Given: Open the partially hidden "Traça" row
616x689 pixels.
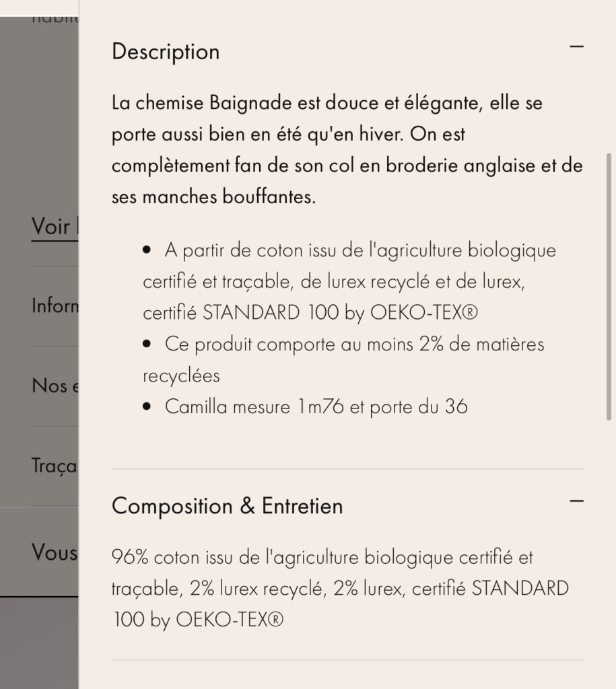Looking at the screenshot, I should [x=54, y=466].
